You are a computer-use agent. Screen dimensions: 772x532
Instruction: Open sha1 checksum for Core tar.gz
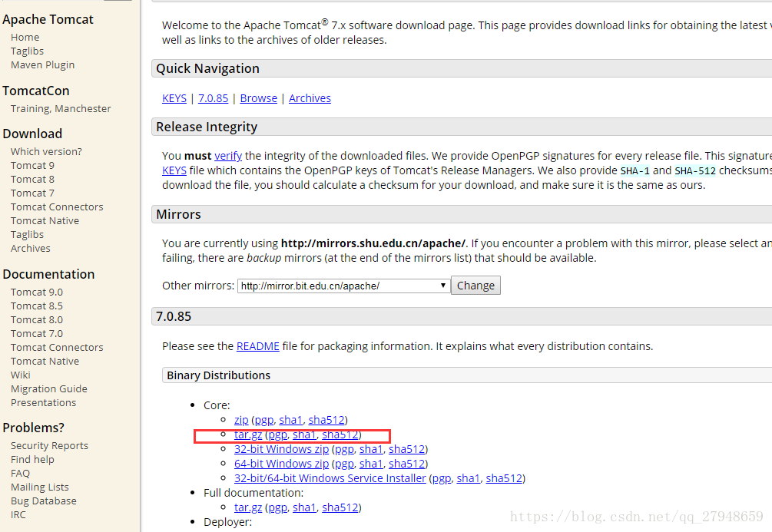point(304,435)
